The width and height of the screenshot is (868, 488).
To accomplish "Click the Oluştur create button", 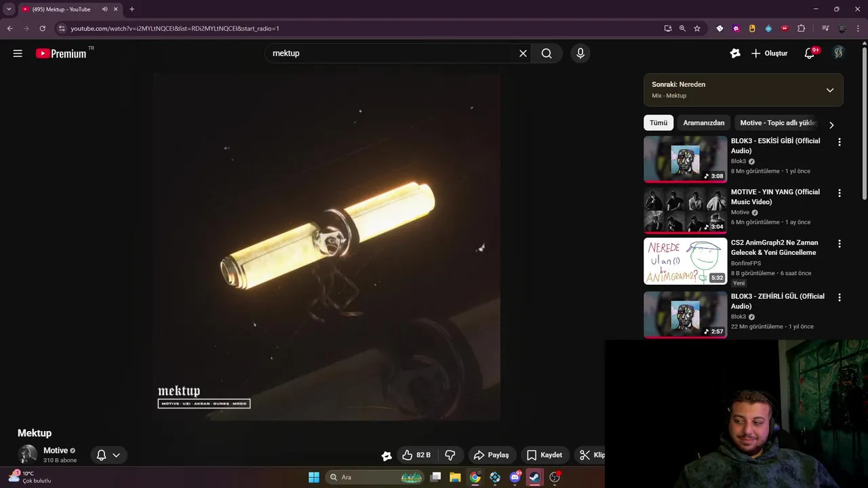I will click(x=769, y=54).
